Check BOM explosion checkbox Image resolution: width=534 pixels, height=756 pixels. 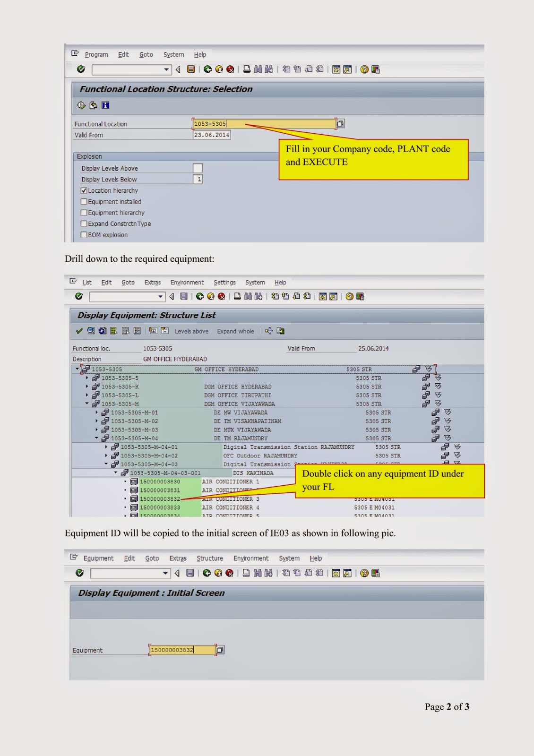pyautogui.click(x=84, y=235)
